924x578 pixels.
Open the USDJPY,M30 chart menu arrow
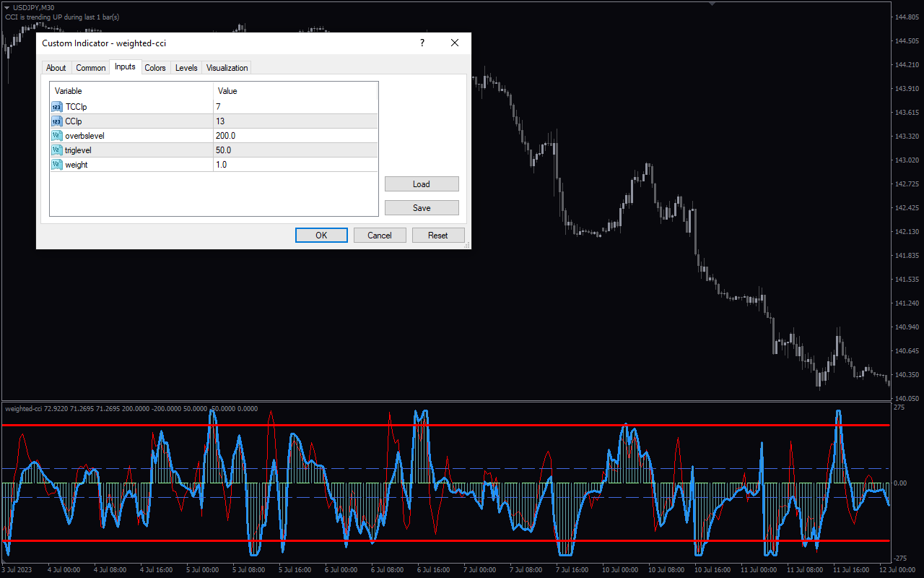[x=6, y=8]
